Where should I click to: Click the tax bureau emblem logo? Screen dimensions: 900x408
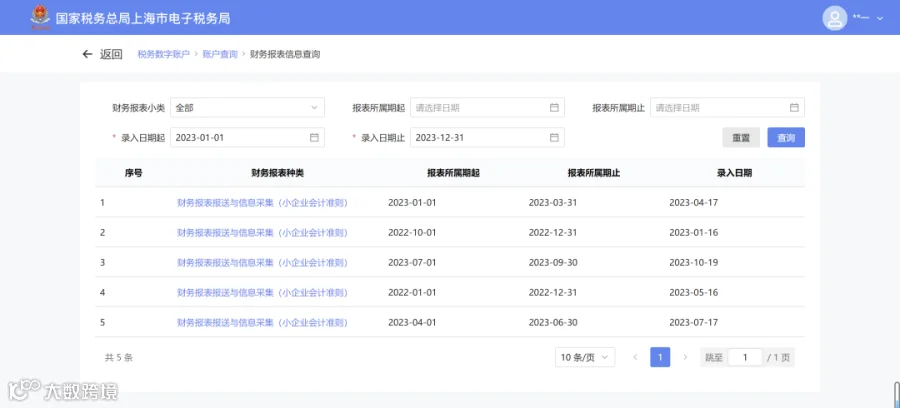(40, 18)
